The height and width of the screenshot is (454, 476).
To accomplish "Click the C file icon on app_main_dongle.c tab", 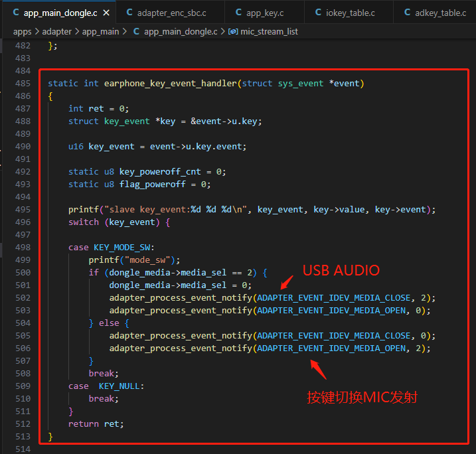I will click(16, 13).
